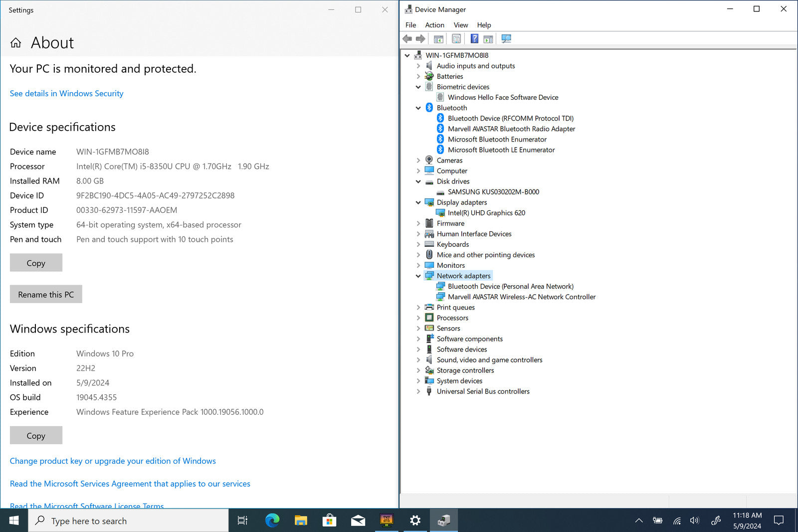Click the Print queues printer icon
798x532 pixels.
click(x=429, y=307)
